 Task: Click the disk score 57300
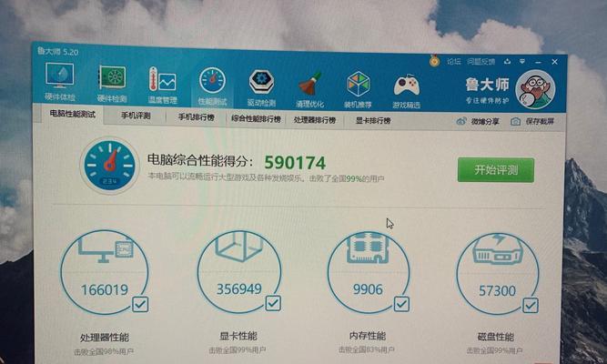(x=497, y=290)
